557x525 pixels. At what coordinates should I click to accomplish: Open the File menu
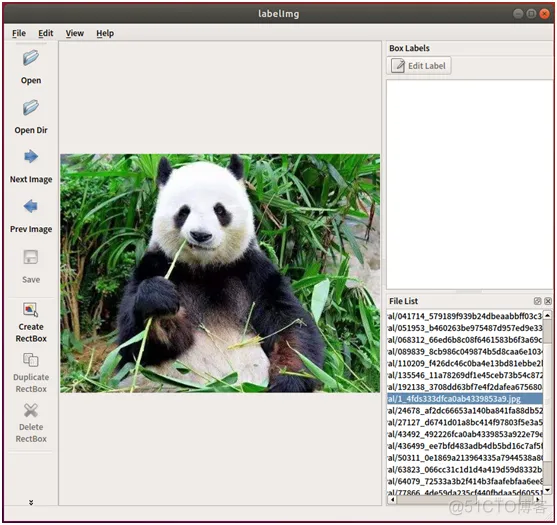point(19,33)
